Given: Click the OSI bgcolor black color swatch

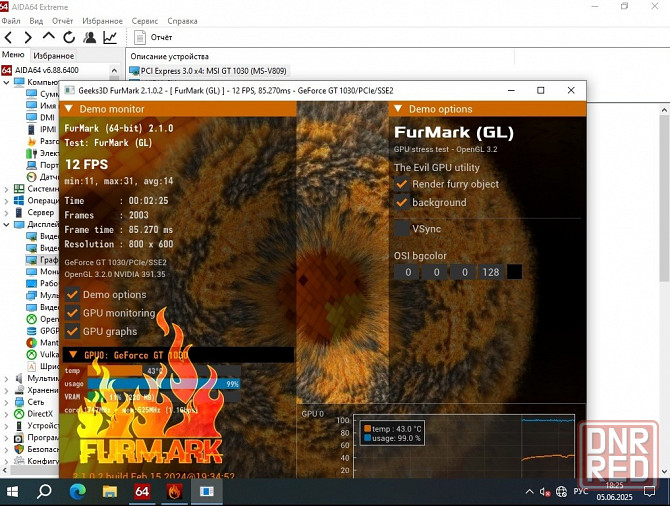Looking at the screenshot, I should 514,272.
